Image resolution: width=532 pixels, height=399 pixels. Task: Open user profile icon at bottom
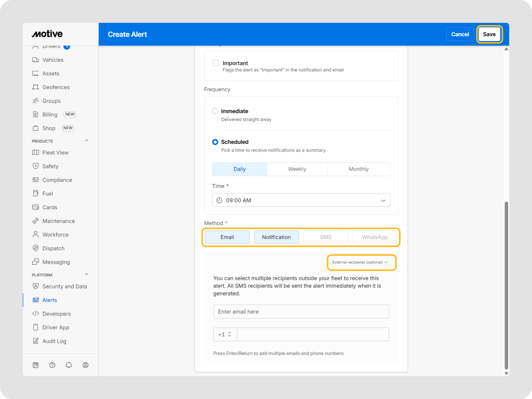85,365
